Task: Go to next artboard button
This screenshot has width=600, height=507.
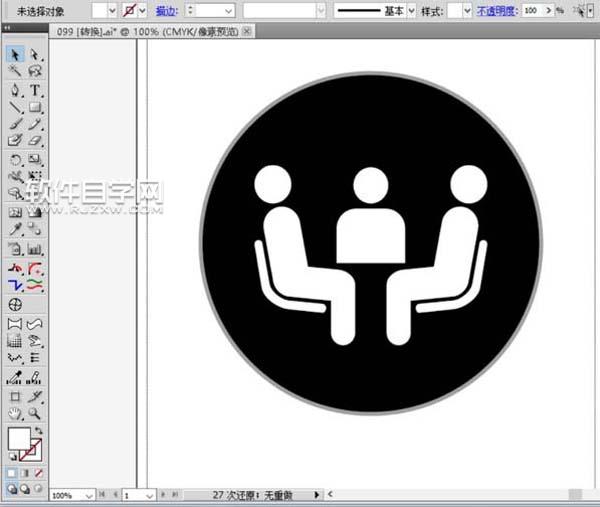Action: tap(163, 494)
